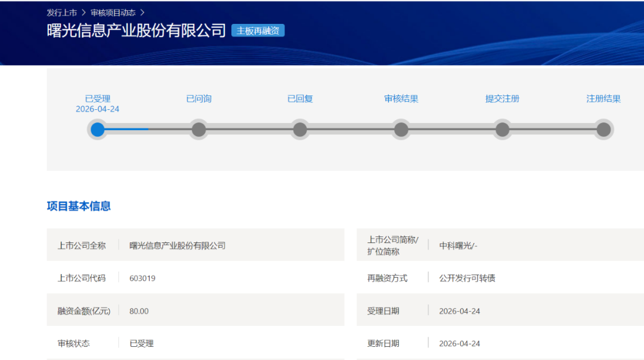Click the date under 已受理 timeline label
This screenshot has height=360, width=644.
pos(97,109)
